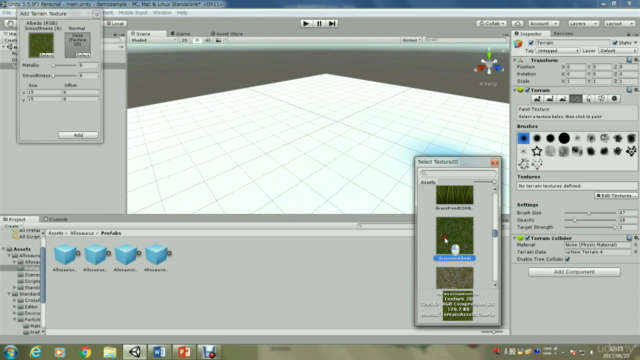This screenshot has width=640, height=360.
Task: Open the Terrain Settings gear tool
Action: click(614, 99)
